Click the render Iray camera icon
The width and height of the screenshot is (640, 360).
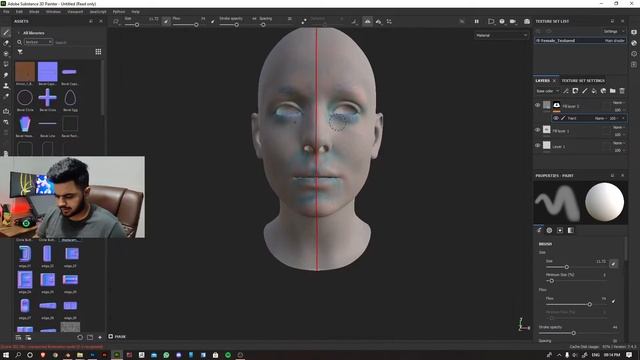tap(527, 21)
